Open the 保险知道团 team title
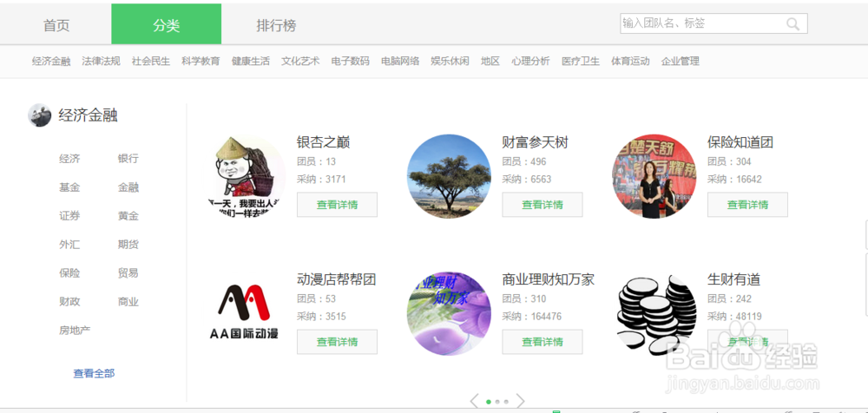Viewport: 868px width, 413px height. coord(740,142)
